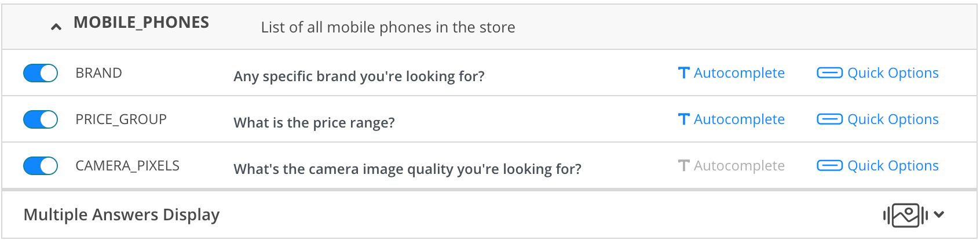Edit the camera image quality question text
Viewport: 980px width, 240px height.
point(407,169)
